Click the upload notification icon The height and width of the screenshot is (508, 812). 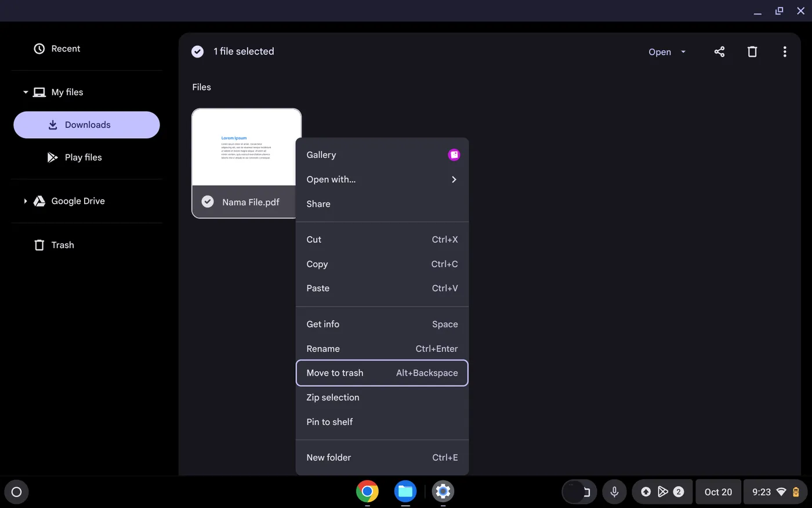(646, 492)
